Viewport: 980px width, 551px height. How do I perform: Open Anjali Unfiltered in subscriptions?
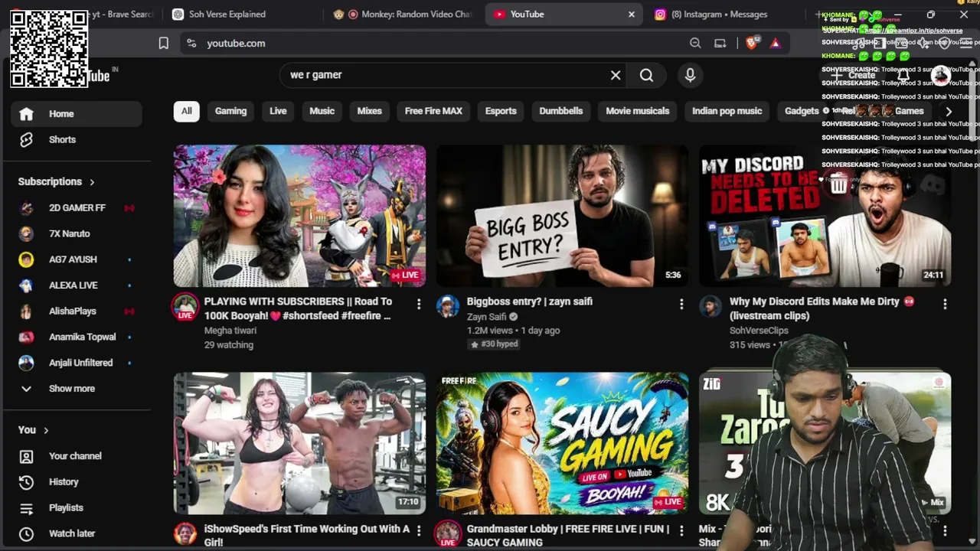pos(77,364)
